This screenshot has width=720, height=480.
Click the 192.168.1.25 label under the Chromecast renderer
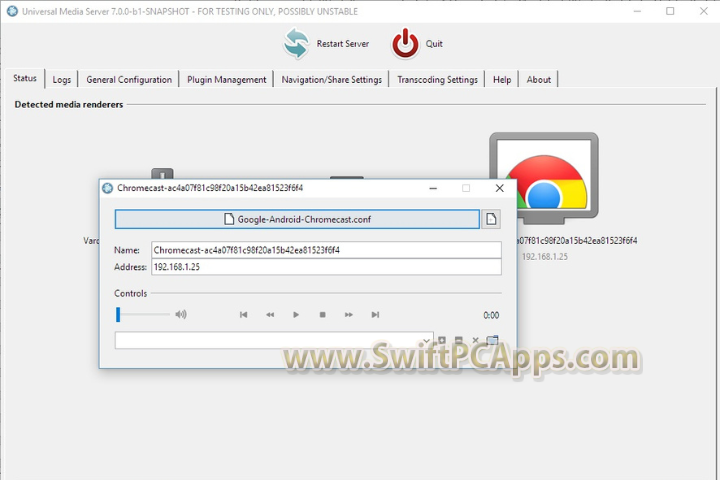[x=545, y=257]
